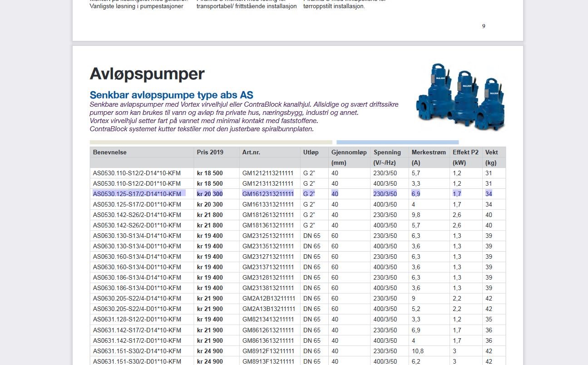Image resolution: width=588 pixels, height=365 pixels.
Task: Click the Merkestrøm column header
Action: coord(429,153)
